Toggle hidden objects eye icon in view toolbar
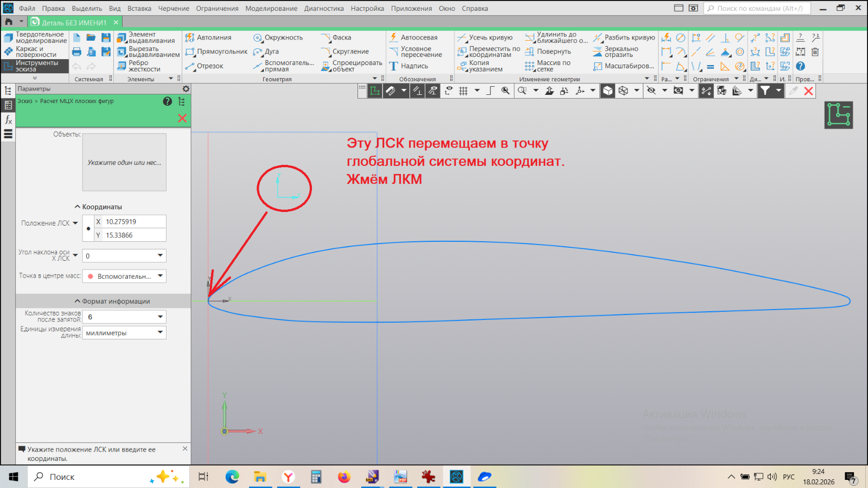868x488 pixels. click(x=652, y=91)
